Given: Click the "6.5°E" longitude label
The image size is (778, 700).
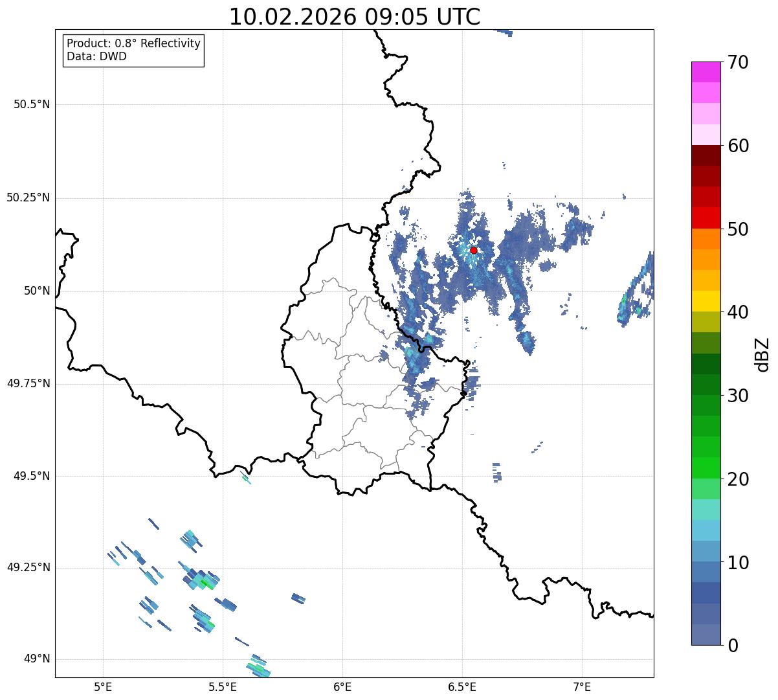Looking at the screenshot, I should pyautogui.click(x=462, y=686).
